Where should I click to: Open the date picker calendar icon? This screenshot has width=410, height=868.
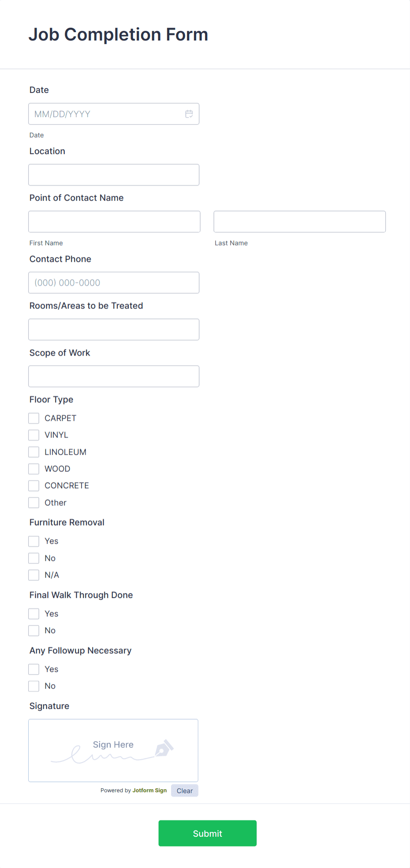(x=189, y=114)
